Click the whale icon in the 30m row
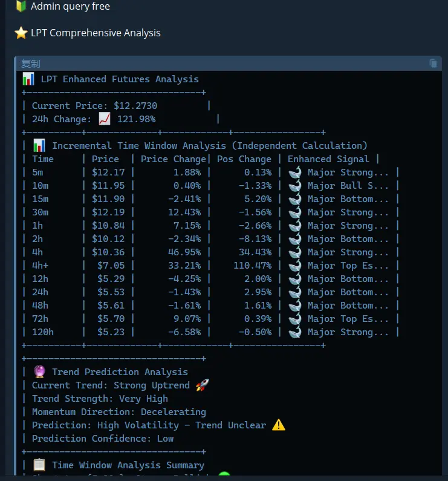This screenshot has height=481, width=448. tap(295, 212)
